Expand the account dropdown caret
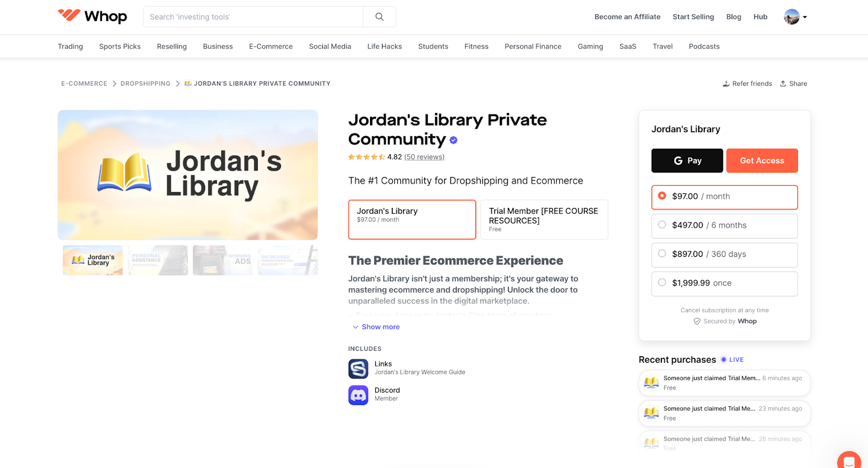The height and width of the screenshot is (468, 868). pyautogui.click(x=805, y=17)
